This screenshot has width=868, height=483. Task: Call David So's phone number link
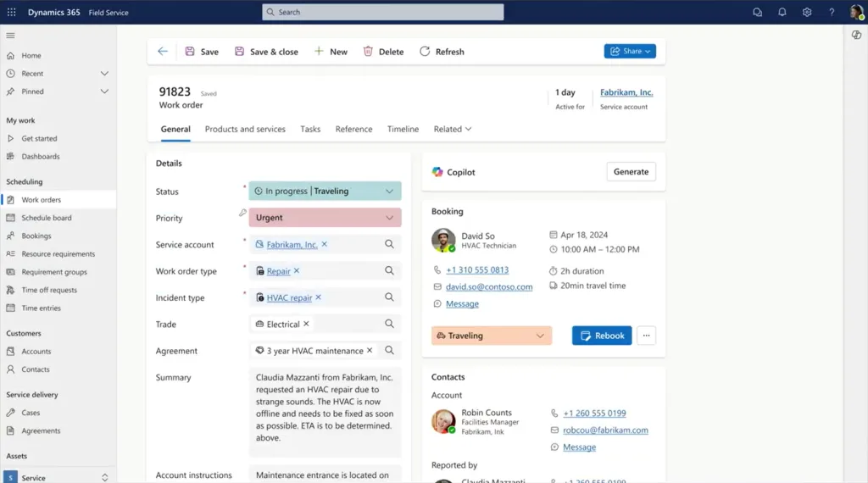tap(477, 270)
